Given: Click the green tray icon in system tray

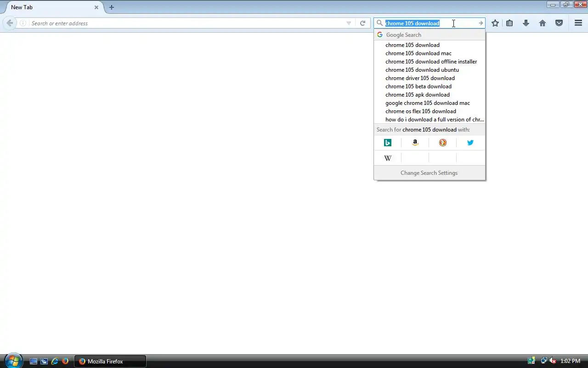Looking at the screenshot, I should 531,362.
